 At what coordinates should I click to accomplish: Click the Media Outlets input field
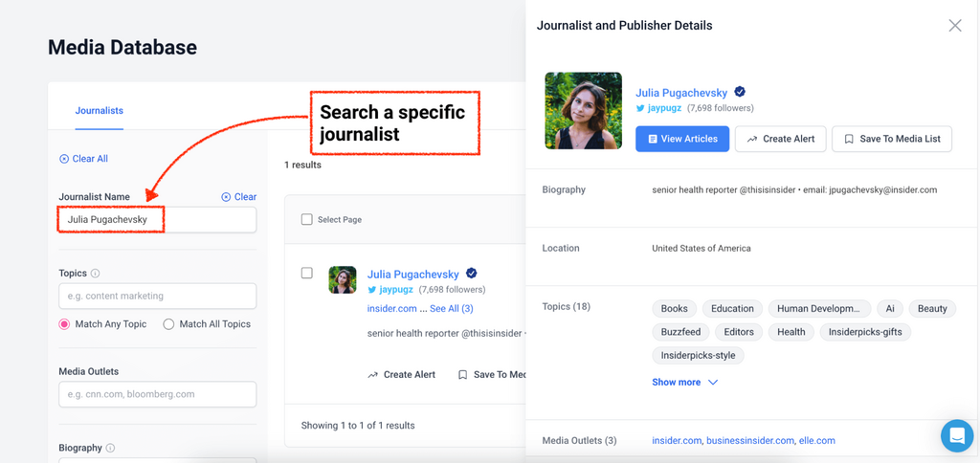coord(158,394)
